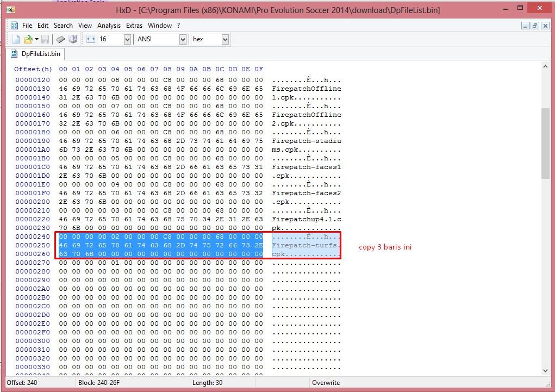Click 'Firepatch-faces2' decoded text
This screenshot has height=392, width=555.
click(306, 193)
